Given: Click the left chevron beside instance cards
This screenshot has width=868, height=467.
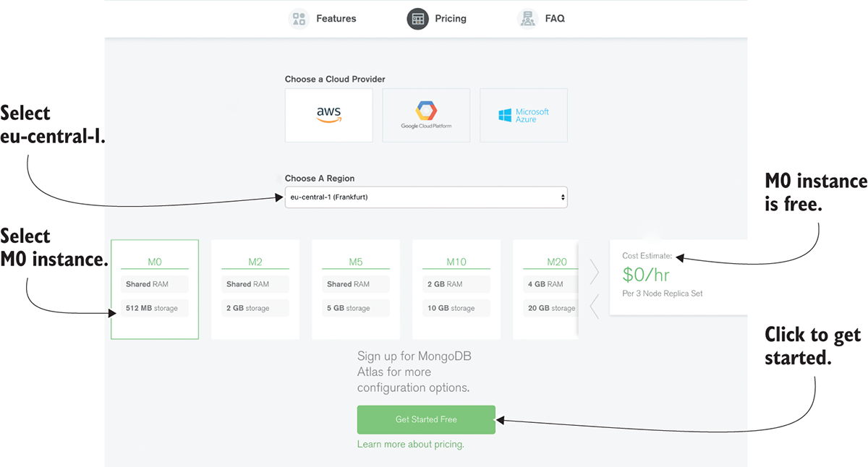Looking at the screenshot, I should click(595, 306).
